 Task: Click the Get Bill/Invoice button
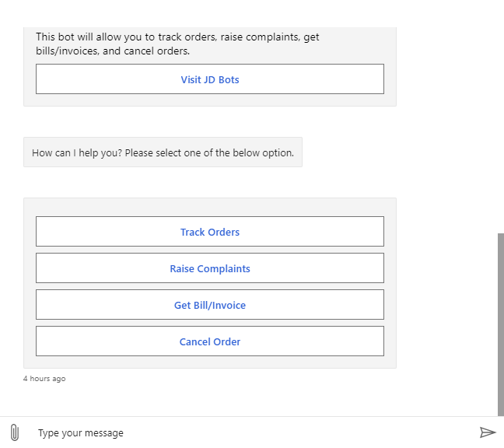[x=210, y=305]
